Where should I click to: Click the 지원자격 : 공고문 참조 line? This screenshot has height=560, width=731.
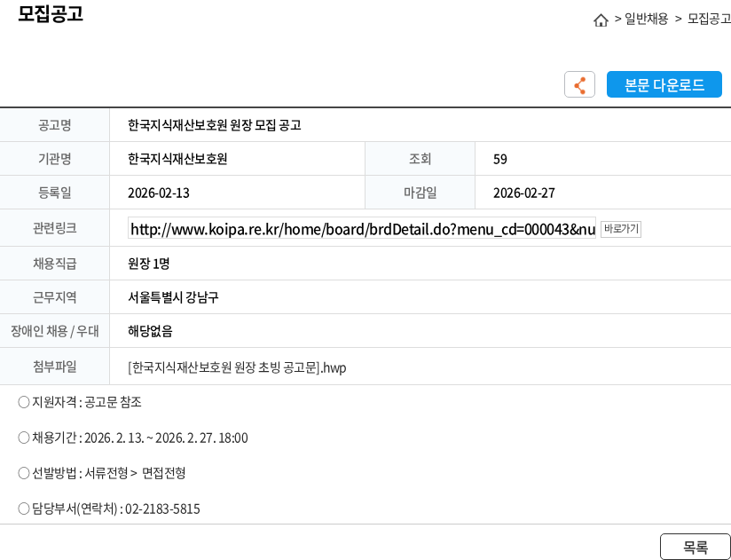[80, 402]
